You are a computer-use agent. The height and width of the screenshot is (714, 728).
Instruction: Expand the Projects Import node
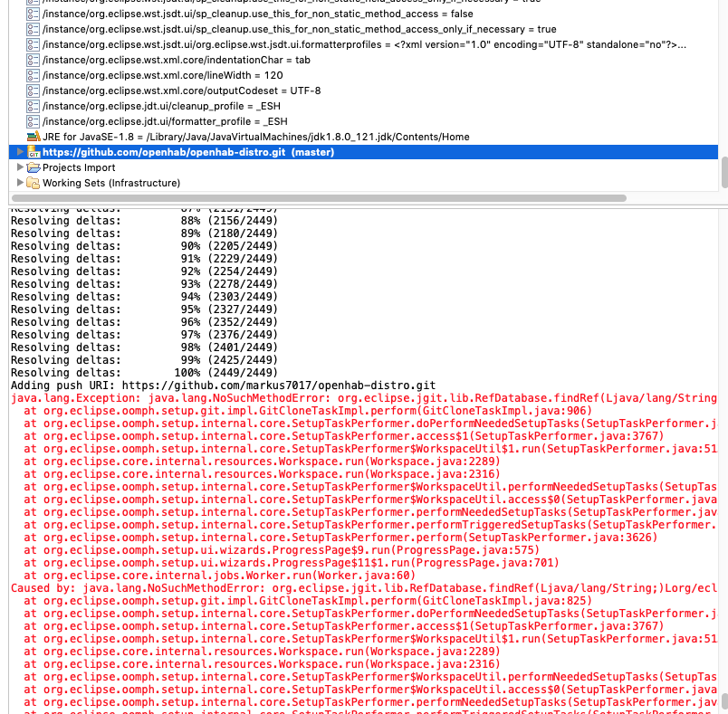click(20, 167)
